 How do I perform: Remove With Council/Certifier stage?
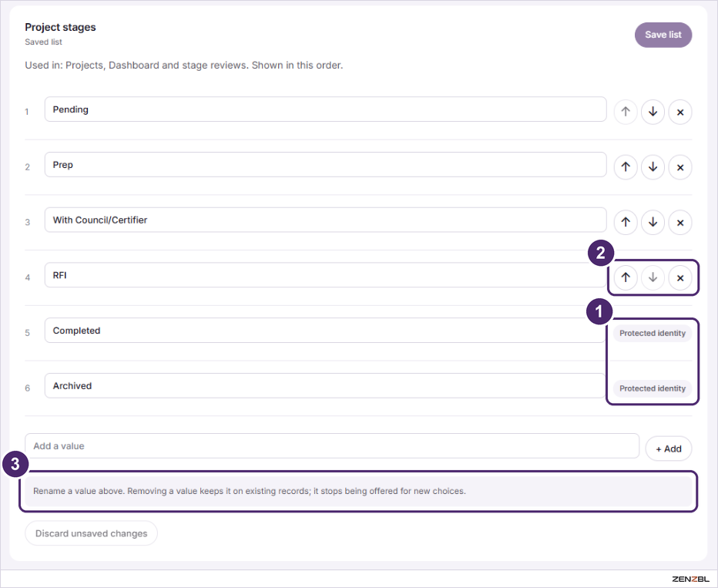pos(680,223)
